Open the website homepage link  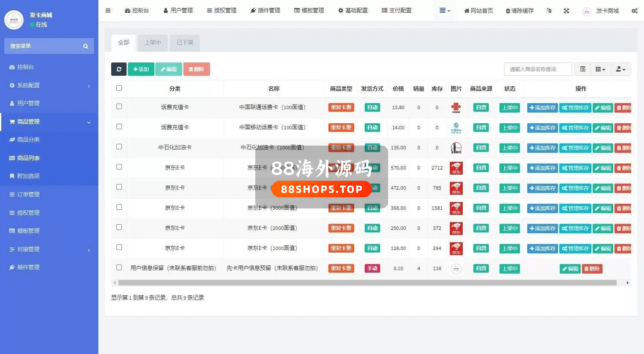[x=478, y=11]
